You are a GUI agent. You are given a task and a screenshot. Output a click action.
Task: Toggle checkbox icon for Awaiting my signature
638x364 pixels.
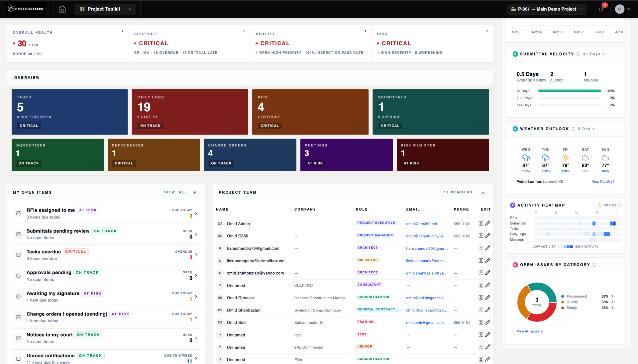click(19, 296)
